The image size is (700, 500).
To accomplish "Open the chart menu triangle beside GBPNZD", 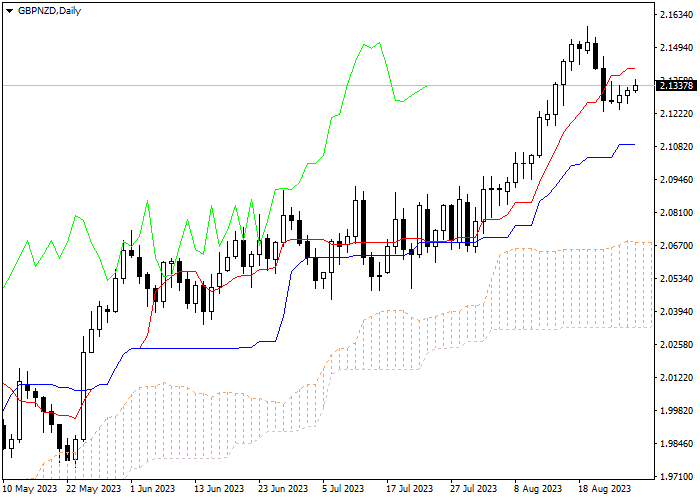I will tap(9, 11).
